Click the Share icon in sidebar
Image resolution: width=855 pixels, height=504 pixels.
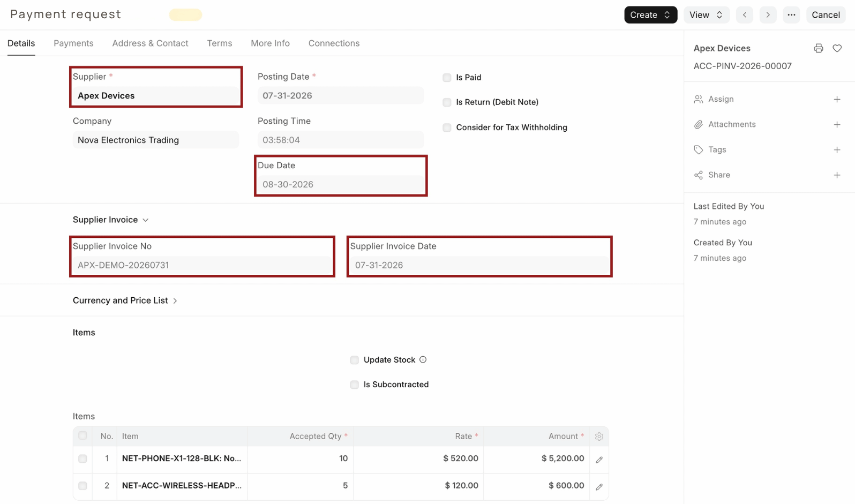pyautogui.click(x=698, y=175)
